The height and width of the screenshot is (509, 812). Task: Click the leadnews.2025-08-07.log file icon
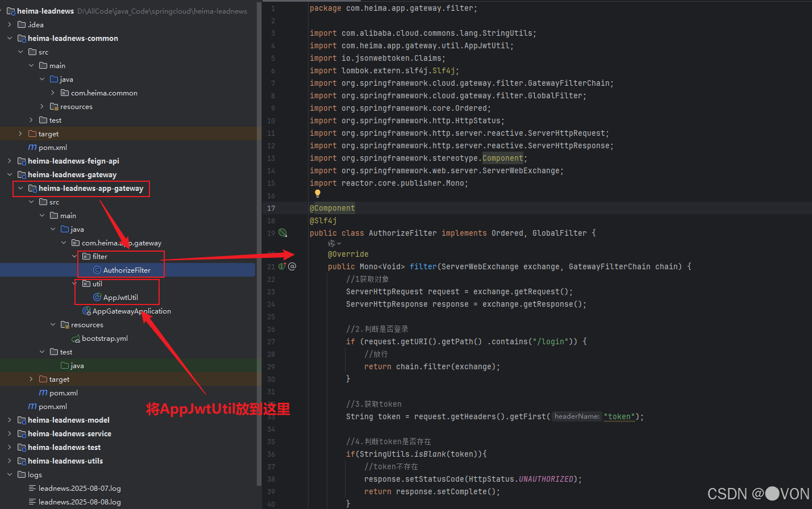(32, 489)
